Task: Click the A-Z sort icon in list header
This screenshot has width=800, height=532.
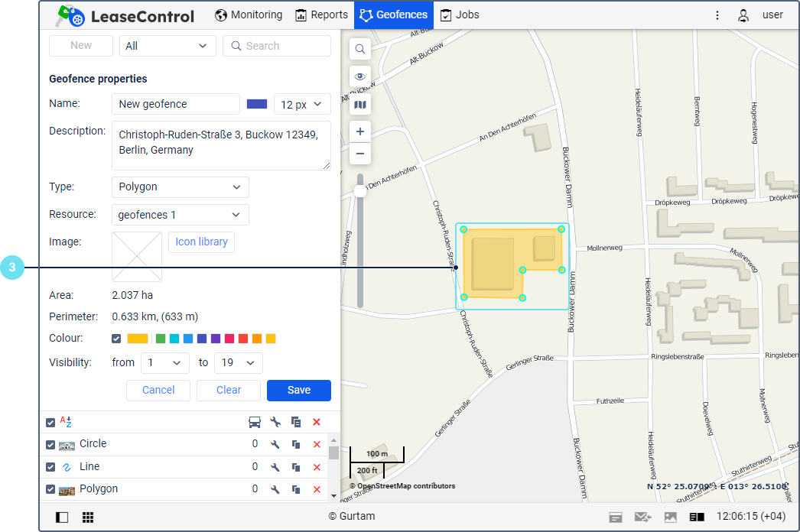Action: pyautogui.click(x=66, y=422)
